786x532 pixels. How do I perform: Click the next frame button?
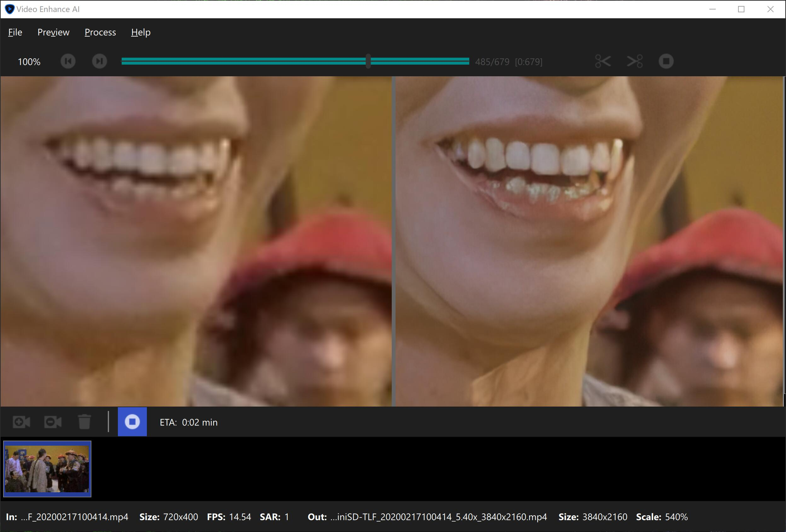point(100,61)
